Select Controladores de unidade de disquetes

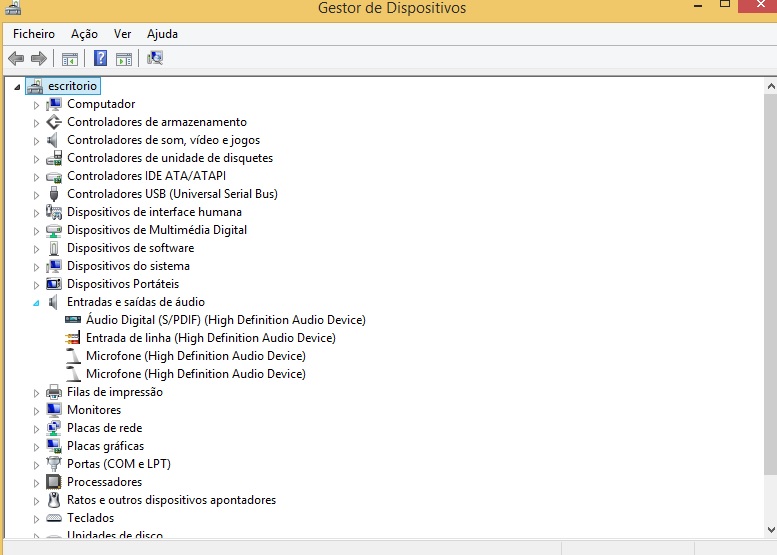click(x=170, y=158)
